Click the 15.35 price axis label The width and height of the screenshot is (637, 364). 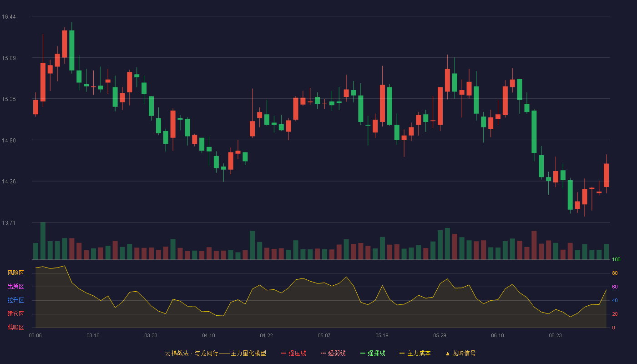pos(9,99)
